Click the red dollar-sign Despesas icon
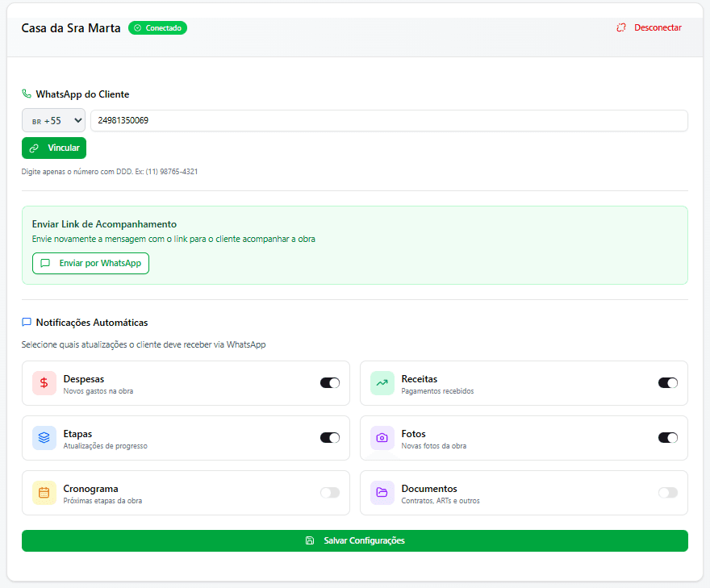 coord(44,383)
